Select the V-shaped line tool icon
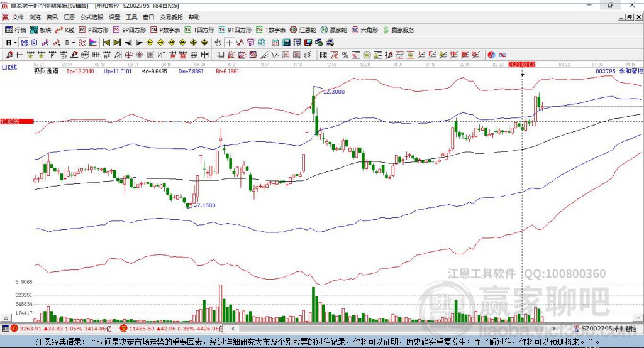 (x=274, y=55)
